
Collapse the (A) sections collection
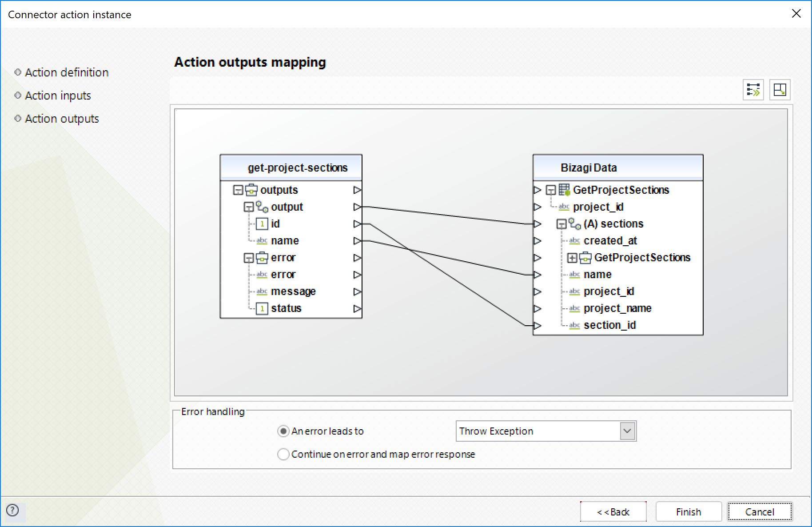point(561,224)
